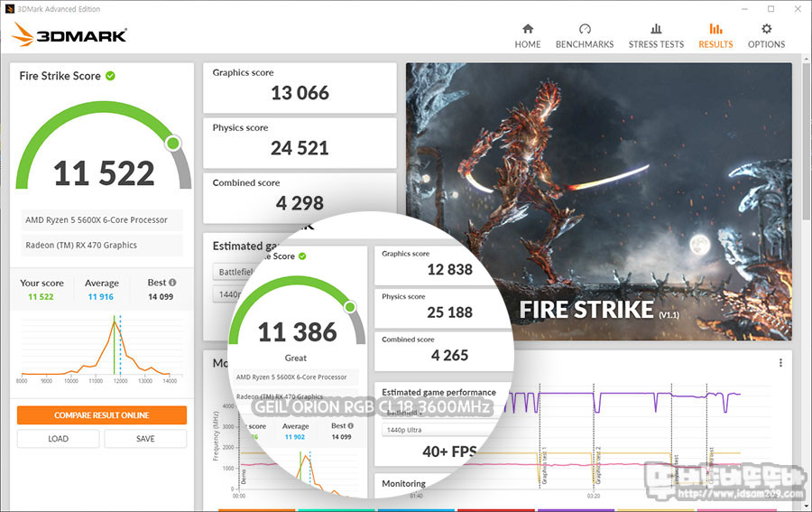This screenshot has height=512, width=812.
Task: Click COMPARE RESULT ONLINE button
Action: tap(101, 415)
